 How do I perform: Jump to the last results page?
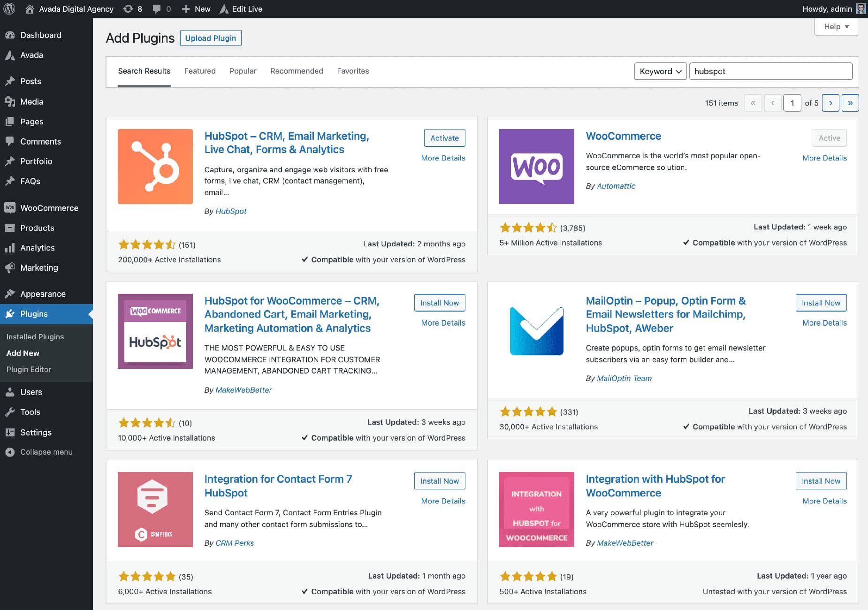coord(850,103)
